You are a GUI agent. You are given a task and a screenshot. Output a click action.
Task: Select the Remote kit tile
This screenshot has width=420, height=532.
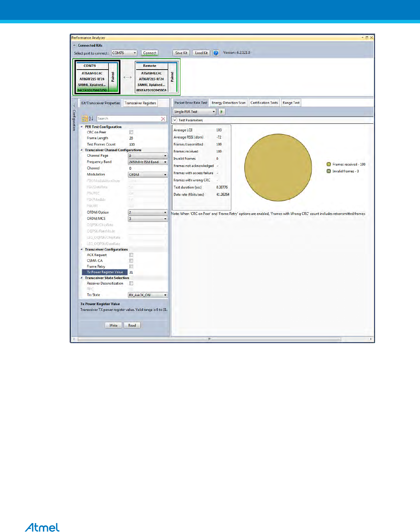pyautogui.click(x=156, y=77)
